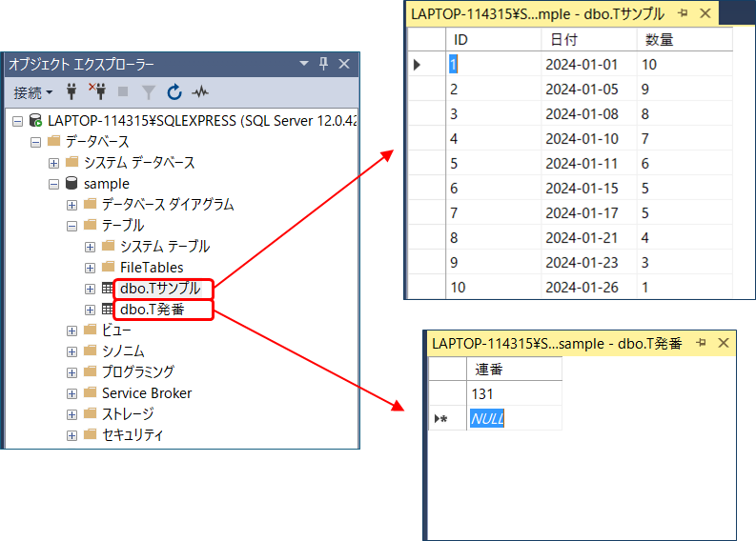
Task: Click the highlighted ID cell 1
Action: click(x=493, y=64)
